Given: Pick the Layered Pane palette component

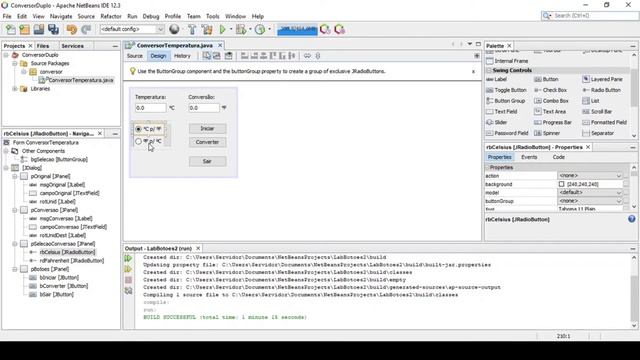Looking at the screenshot, I should tap(602, 79).
